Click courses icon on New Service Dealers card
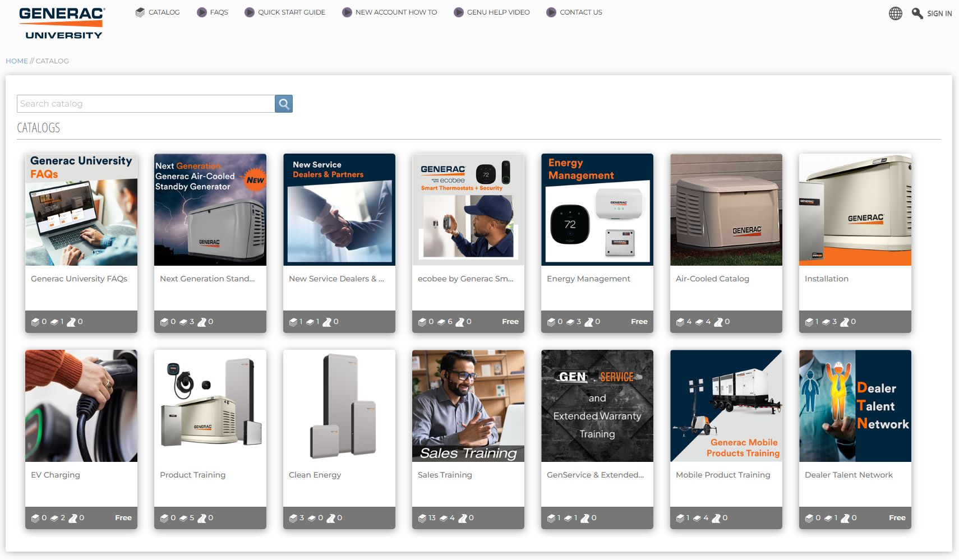 click(293, 322)
